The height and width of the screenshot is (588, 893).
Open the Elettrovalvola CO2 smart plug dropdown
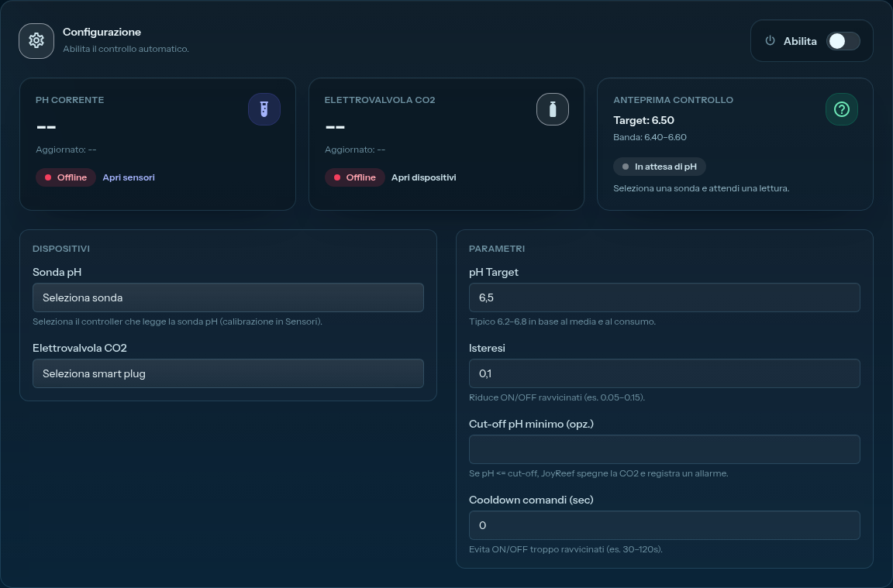click(x=228, y=373)
